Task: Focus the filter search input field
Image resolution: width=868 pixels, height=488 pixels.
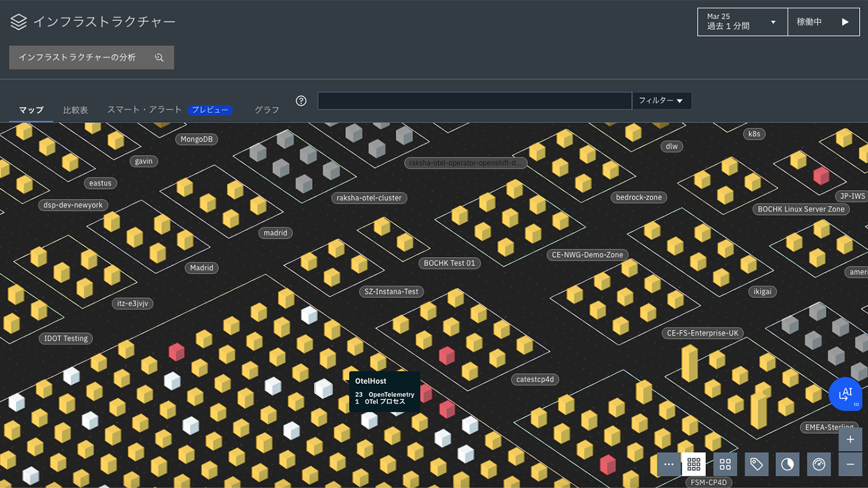Action: pos(474,101)
